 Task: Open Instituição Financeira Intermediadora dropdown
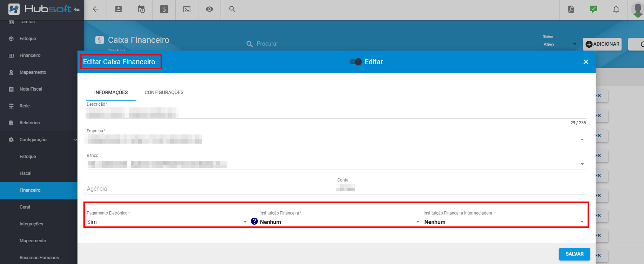click(504, 222)
